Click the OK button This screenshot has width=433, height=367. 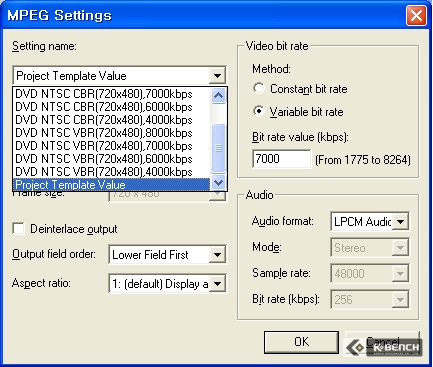301,342
